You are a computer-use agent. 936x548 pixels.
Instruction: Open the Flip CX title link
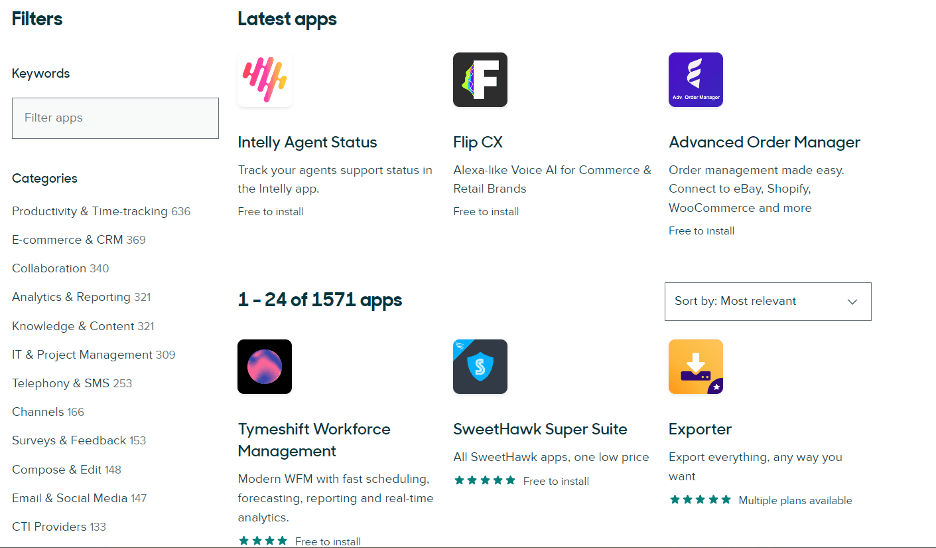coord(478,142)
